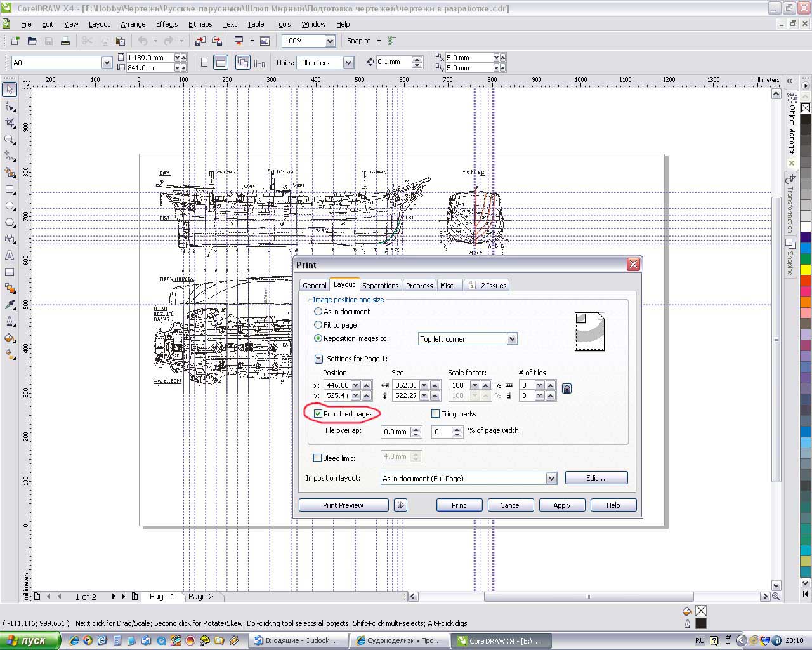Screen dimensions: 812x650
Task: Open the Bitmaps menu
Action: [x=200, y=24]
